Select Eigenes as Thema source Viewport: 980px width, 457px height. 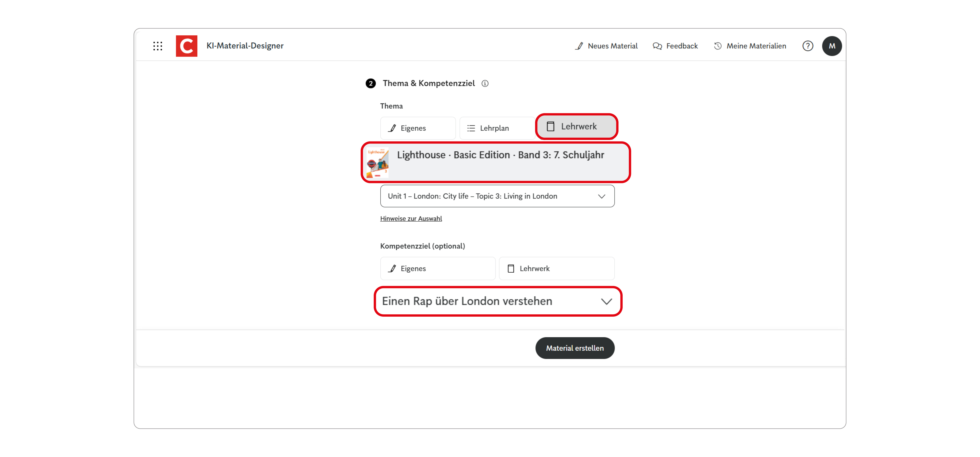pyautogui.click(x=417, y=128)
